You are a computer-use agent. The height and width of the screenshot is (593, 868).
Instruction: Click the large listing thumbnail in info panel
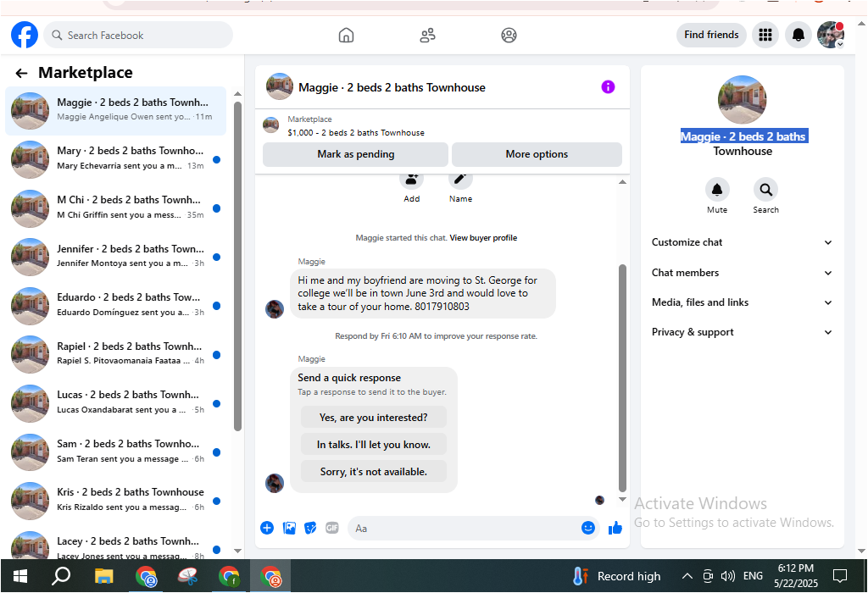742,100
